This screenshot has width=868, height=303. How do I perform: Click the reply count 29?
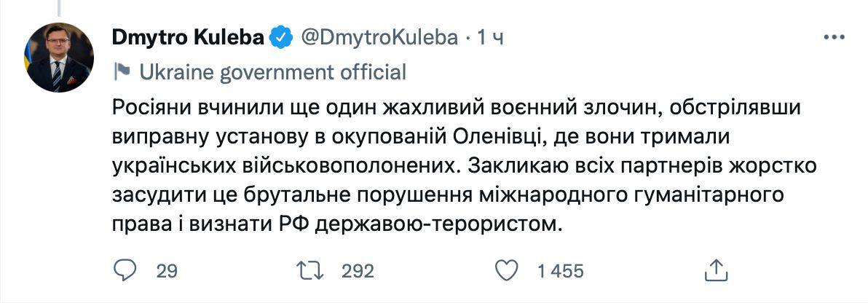[167, 272]
